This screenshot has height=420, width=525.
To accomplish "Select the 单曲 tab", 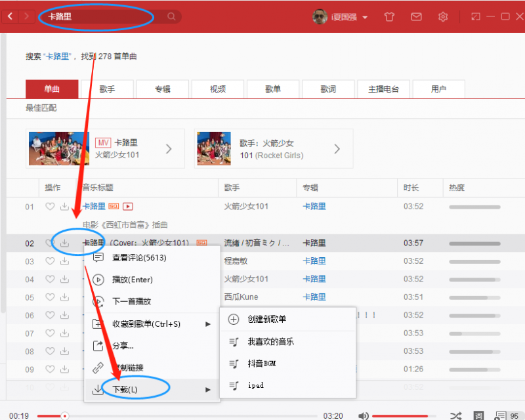I will point(52,89).
